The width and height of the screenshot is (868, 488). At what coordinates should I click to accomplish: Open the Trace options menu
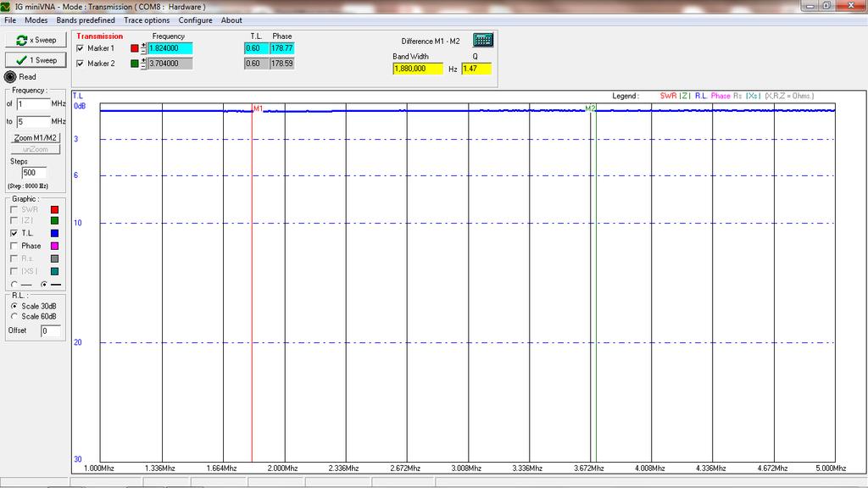click(x=147, y=20)
